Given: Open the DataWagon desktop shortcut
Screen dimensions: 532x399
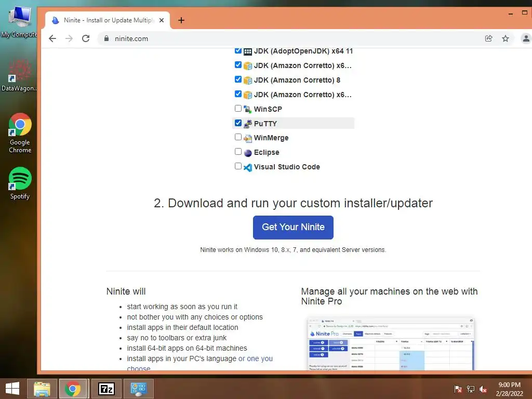Looking at the screenshot, I should 19,76.
